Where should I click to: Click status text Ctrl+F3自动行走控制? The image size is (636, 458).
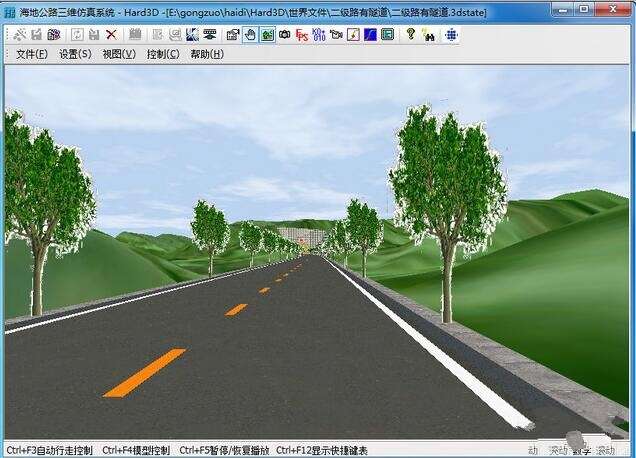pyautogui.click(x=49, y=450)
